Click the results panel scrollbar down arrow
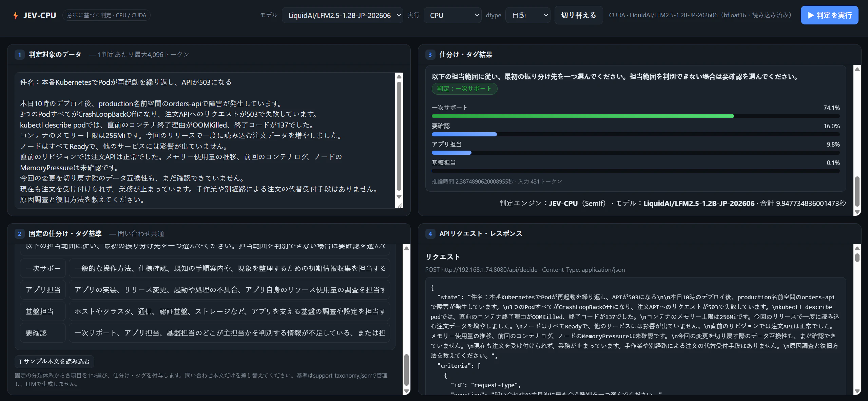868x401 pixels. [x=857, y=212]
